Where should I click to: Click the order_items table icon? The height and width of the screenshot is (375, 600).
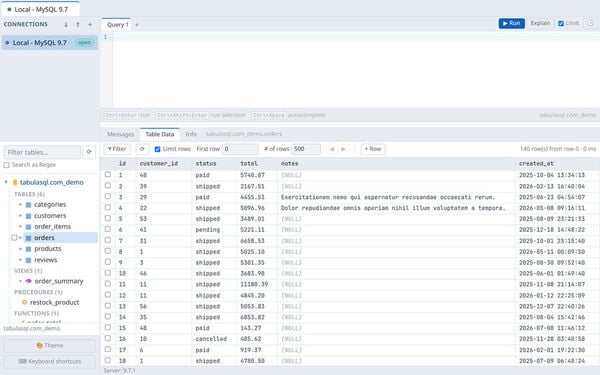28,227
